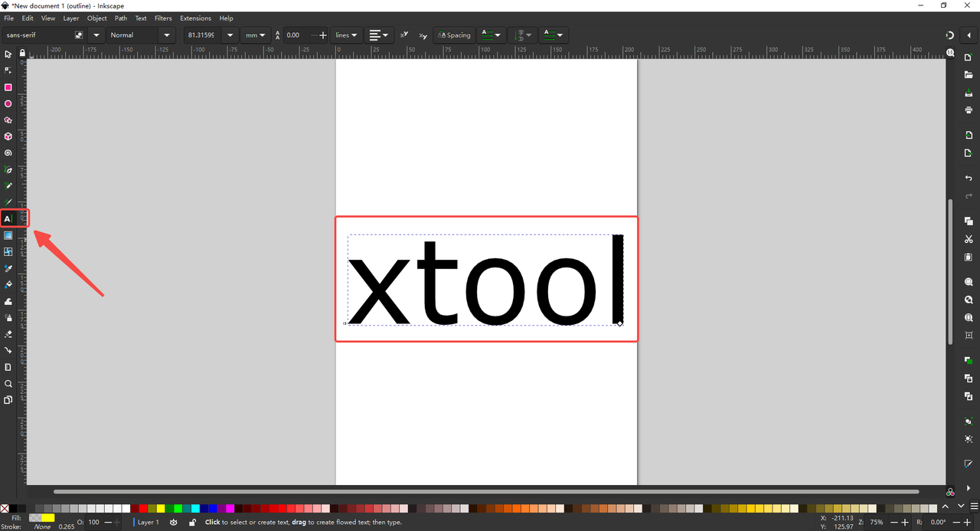
Task: Pick the yellow swatch in the color palette
Action: 161,508
